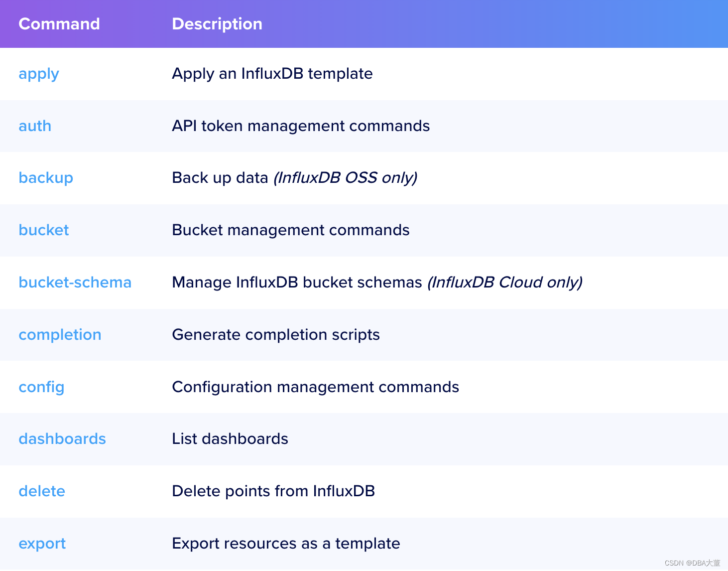Open the bucket-schema command link

(x=75, y=282)
